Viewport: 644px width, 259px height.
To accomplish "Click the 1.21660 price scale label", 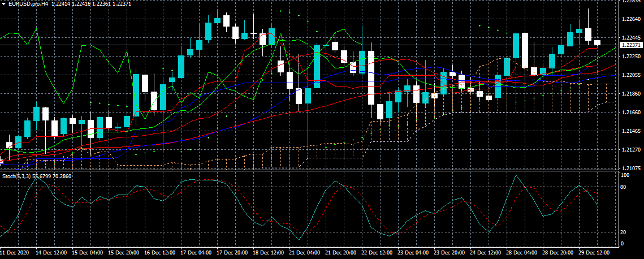I will point(630,113).
